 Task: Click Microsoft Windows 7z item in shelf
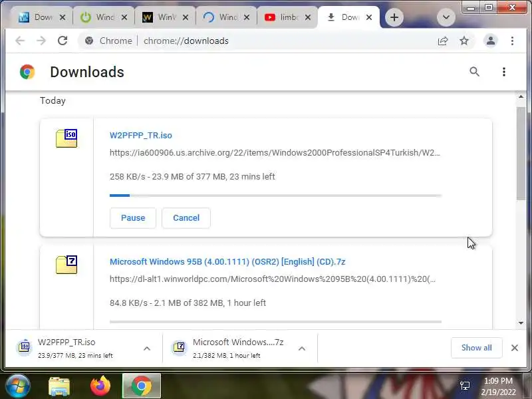click(x=231, y=348)
